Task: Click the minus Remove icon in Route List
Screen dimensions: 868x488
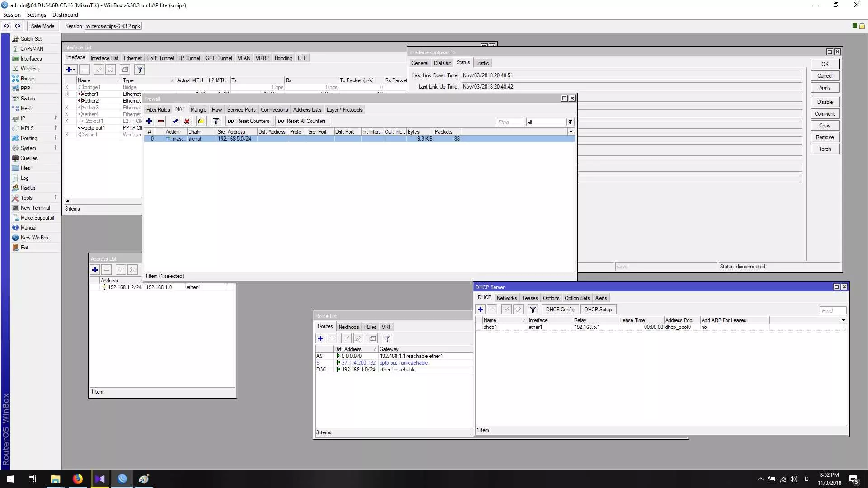Action: (332, 338)
